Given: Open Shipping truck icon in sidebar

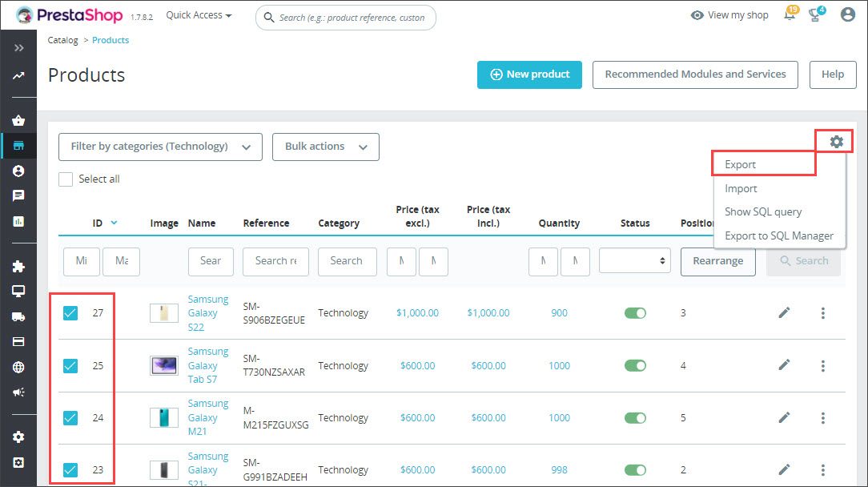Looking at the screenshot, I should tap(19, 316).
